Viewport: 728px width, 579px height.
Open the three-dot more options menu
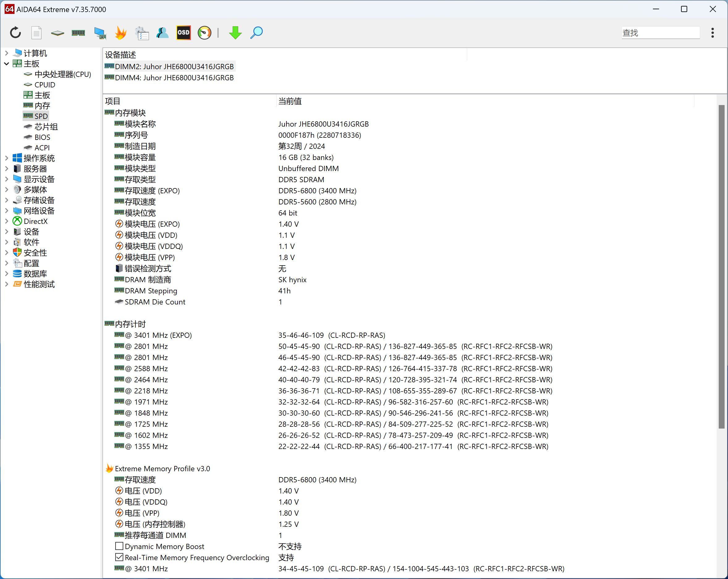(713, 33)
